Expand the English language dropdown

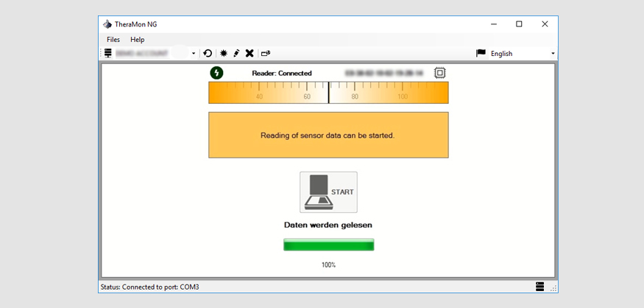pos(553,53)
